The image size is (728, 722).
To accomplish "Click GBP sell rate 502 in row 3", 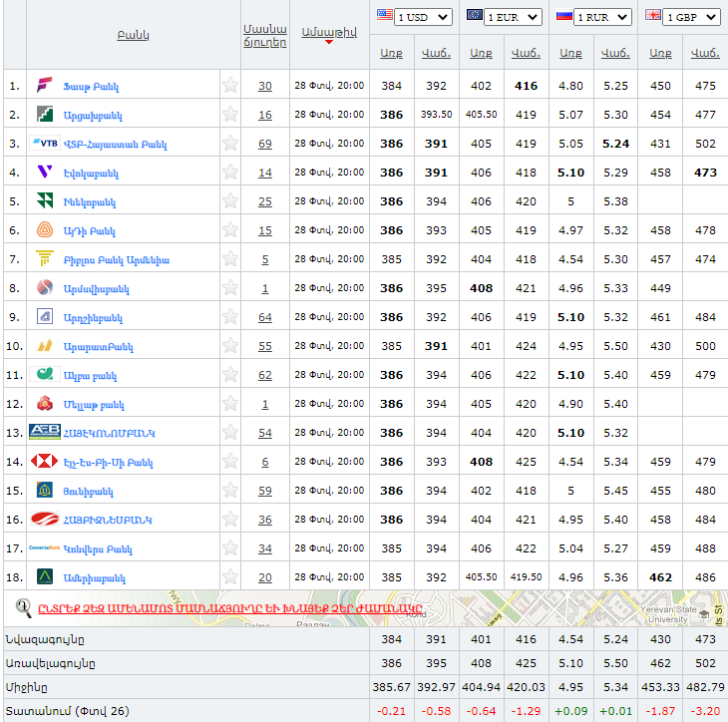I will [x=705, y=144].
